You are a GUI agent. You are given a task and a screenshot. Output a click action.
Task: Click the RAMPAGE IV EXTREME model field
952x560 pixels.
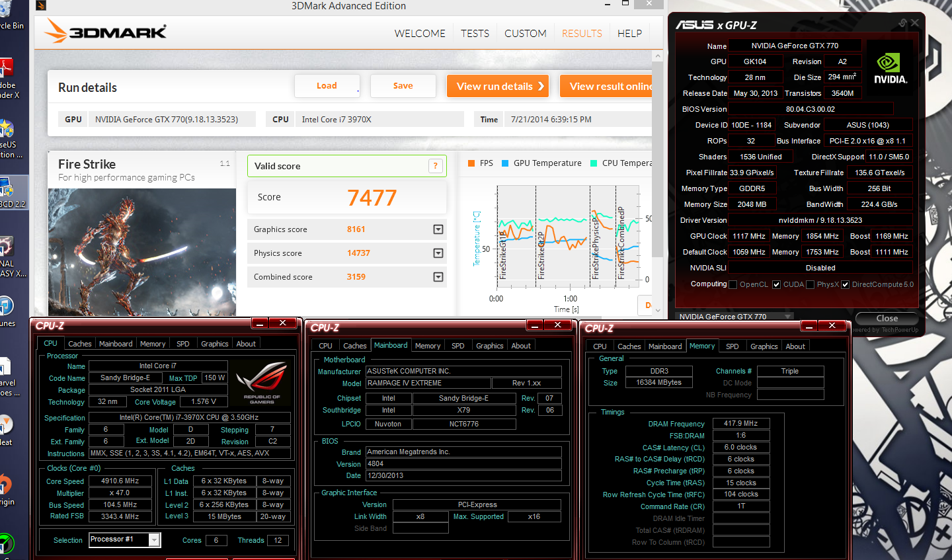[428, 383]
